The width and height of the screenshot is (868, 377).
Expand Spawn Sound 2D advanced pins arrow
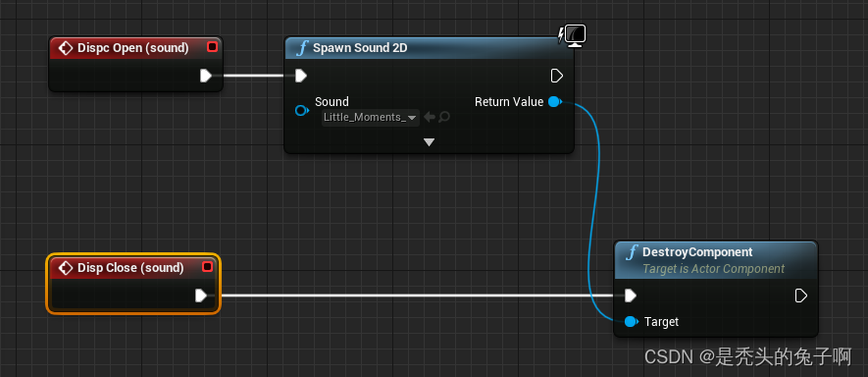pyautogui.click(x=429, y=142)
